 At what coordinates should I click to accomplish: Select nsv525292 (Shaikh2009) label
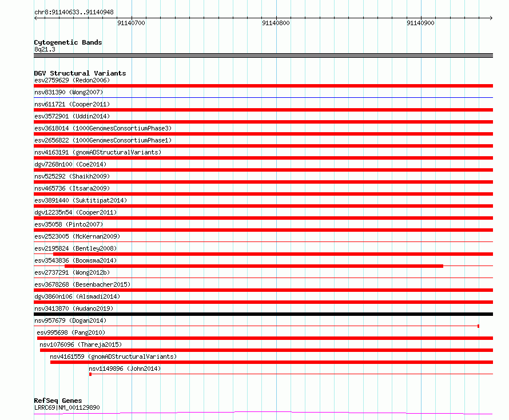coord(72,176)
